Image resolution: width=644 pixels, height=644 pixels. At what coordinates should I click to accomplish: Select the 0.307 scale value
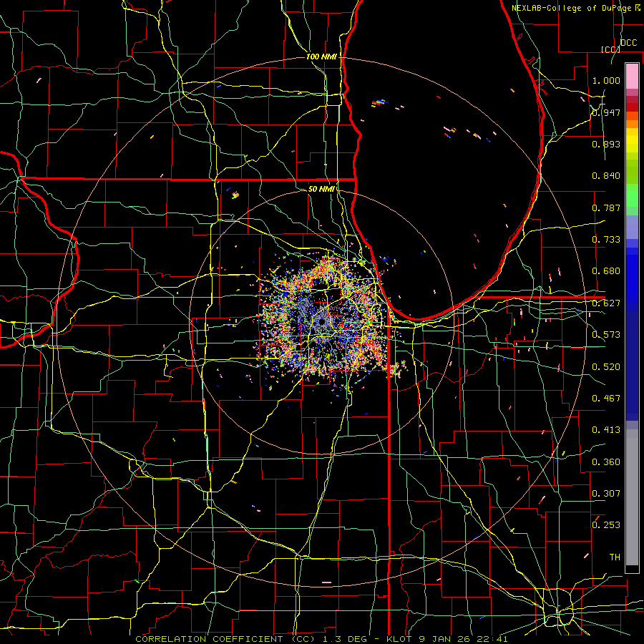(x=606, y=494)
